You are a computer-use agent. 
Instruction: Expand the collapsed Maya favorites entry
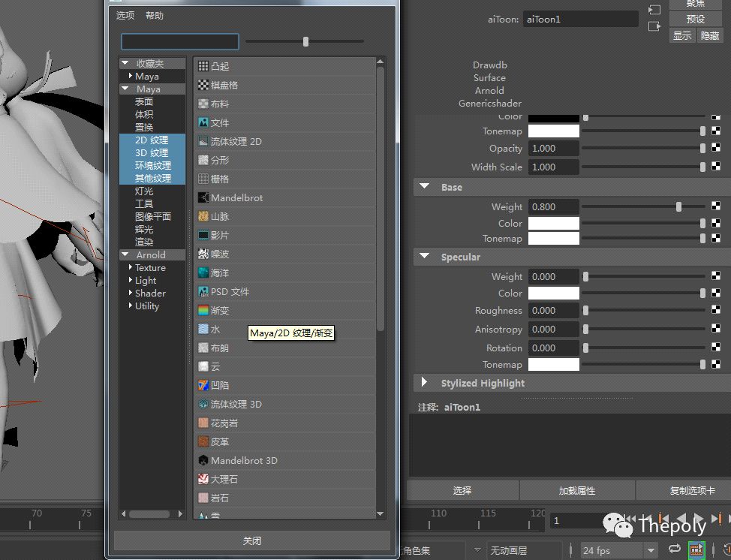[x=131, y=76]
